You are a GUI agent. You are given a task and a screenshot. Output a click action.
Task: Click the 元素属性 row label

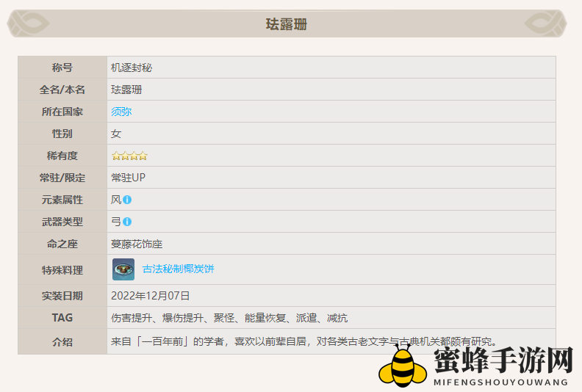62,200
